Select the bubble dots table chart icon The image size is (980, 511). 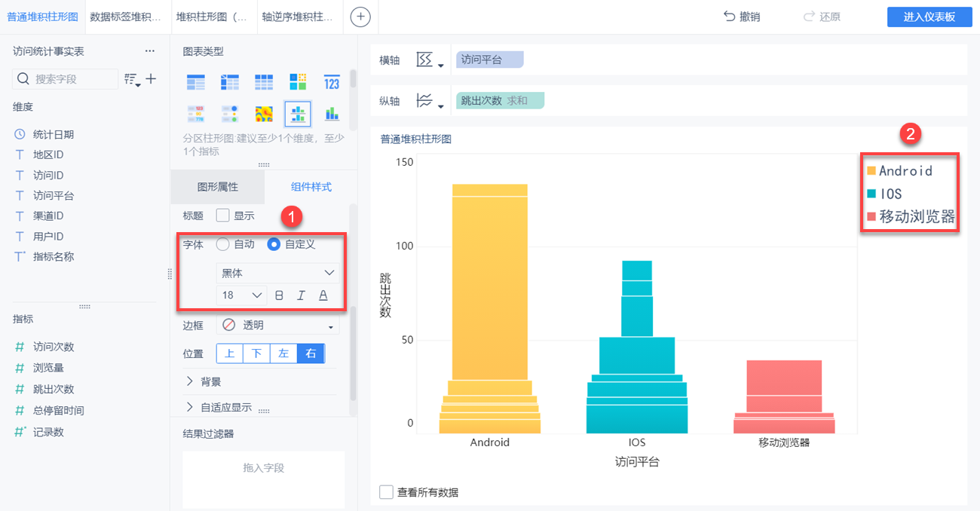point(230,114)
